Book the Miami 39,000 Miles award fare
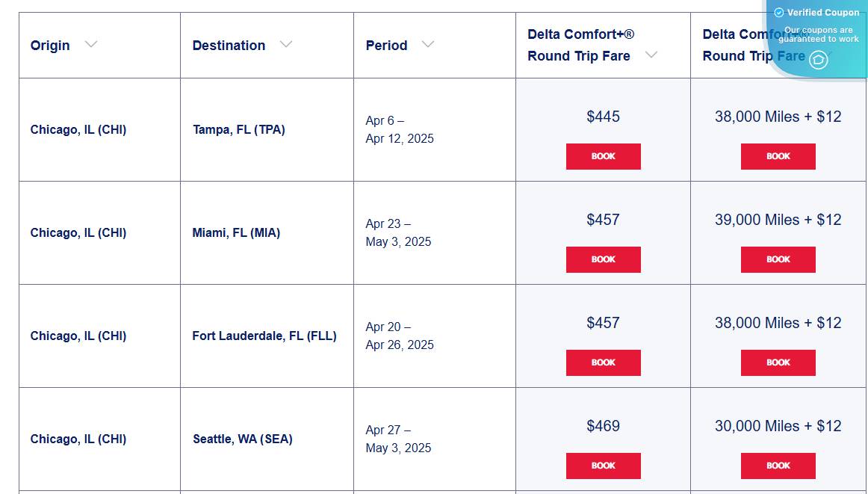Viewport: 868px width, 494px height. [778, 259]
